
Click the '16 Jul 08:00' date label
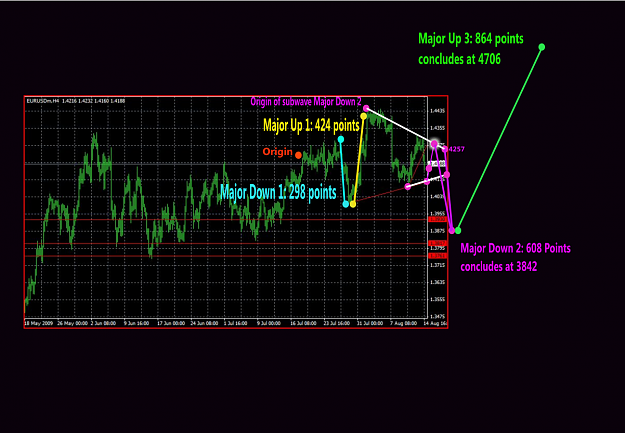point(303,323)
